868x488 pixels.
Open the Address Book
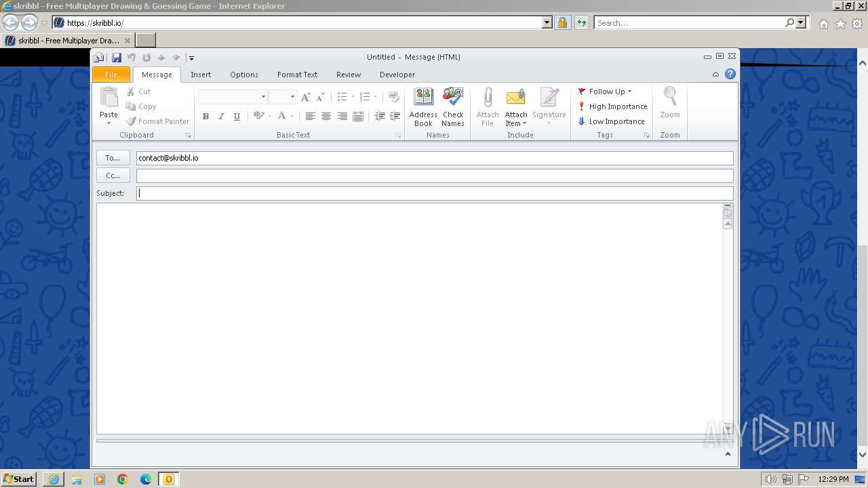coord(423,107)
